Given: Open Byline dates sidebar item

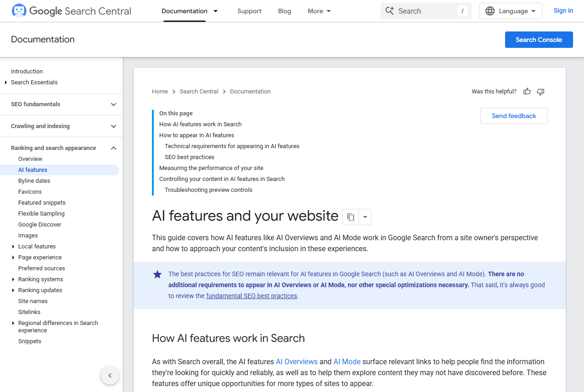Looking at the screenshot, I should pyautogui.click(x=34, y=181).
